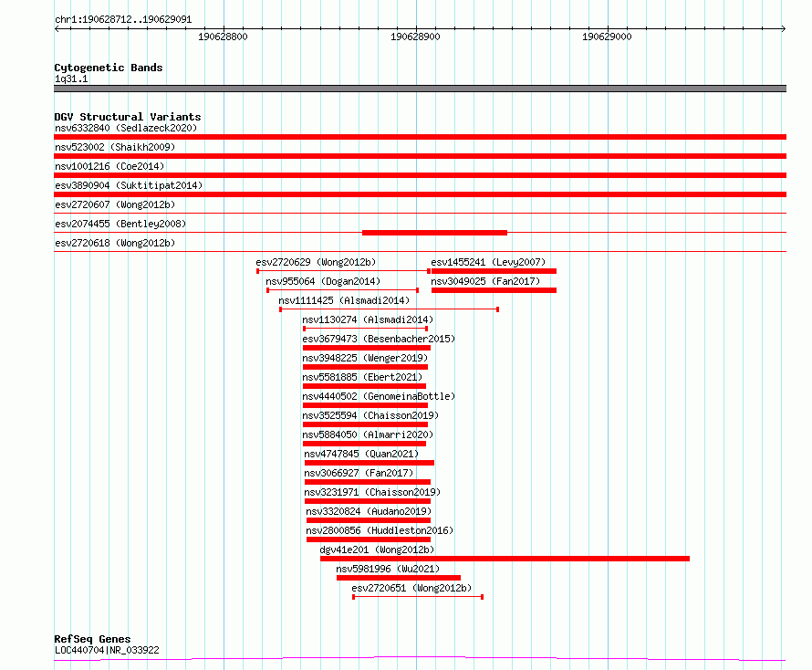Open gene LOC440704|NR_033922
Image resolution: width=812 pixels, height=670 pixels.
107,650
